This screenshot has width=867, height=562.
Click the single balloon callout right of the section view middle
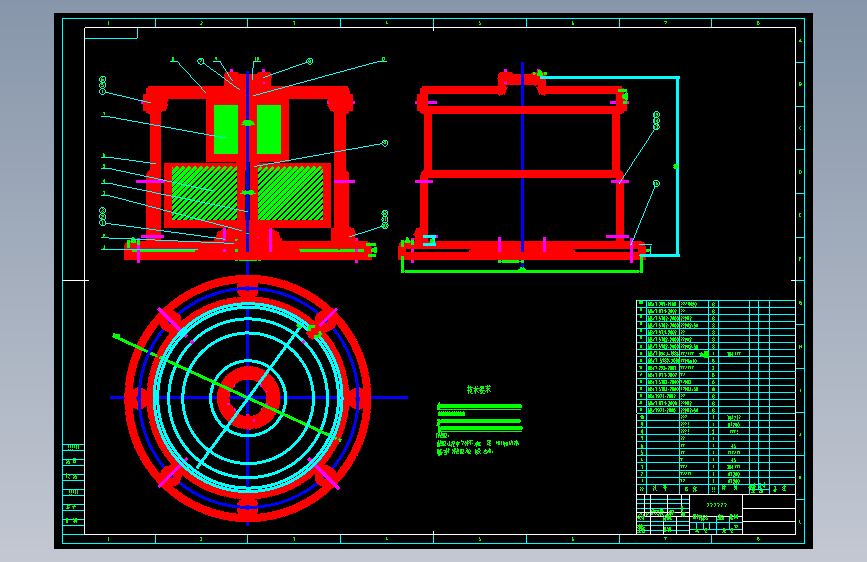[385, 143]
